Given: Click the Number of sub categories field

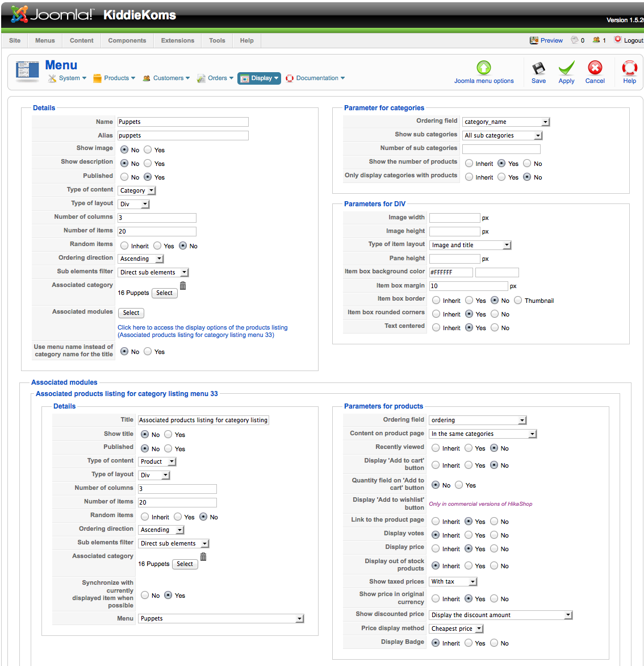Looking at the screenshot, I should click(501, 149).
